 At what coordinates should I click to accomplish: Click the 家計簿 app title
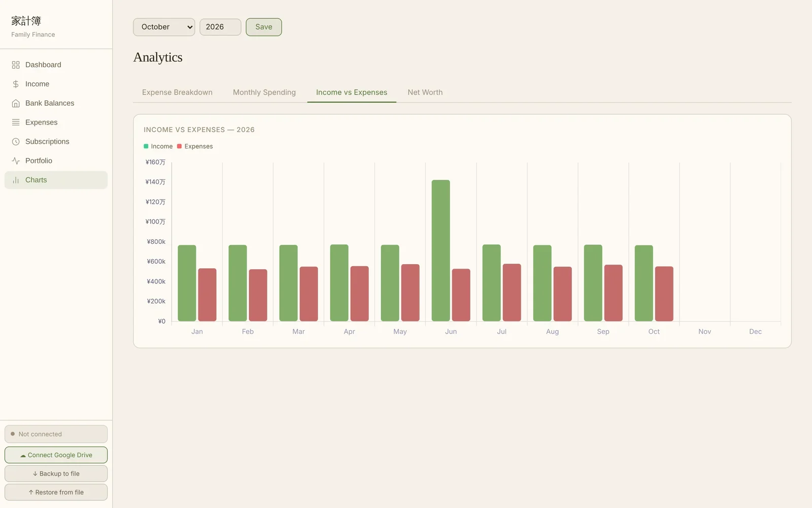pyautogui.click(x=26, y=21)
